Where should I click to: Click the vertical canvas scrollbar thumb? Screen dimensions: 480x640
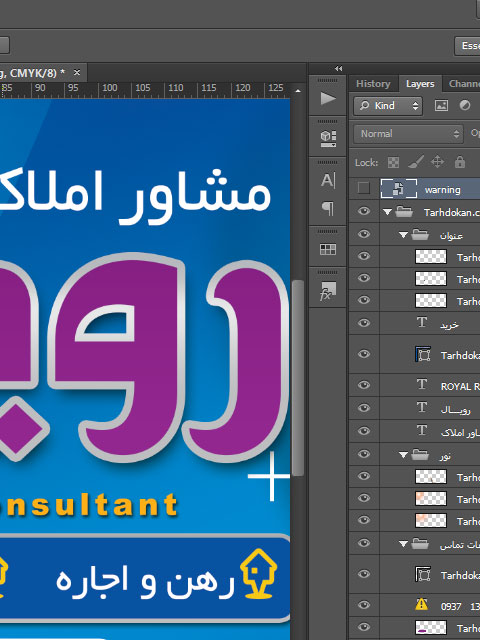298,378
